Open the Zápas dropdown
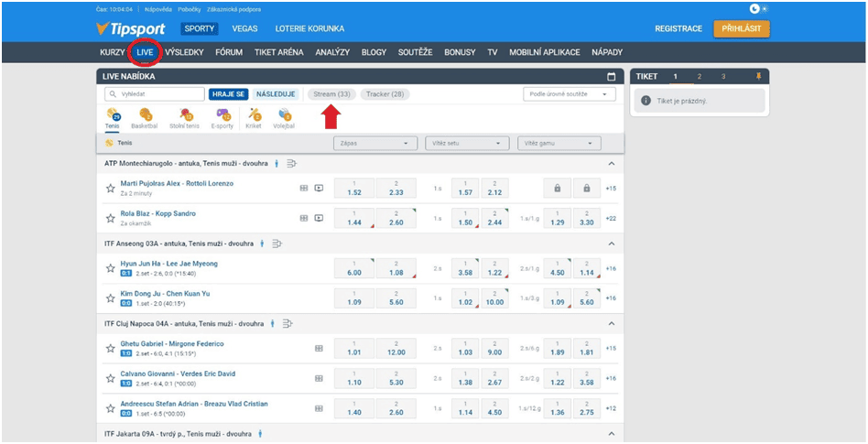 click(375, 143)
